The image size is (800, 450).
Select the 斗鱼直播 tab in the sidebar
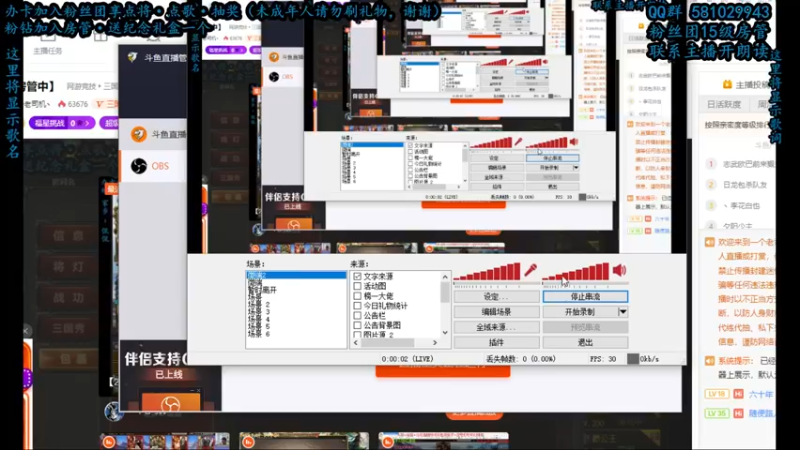(153, 134)
